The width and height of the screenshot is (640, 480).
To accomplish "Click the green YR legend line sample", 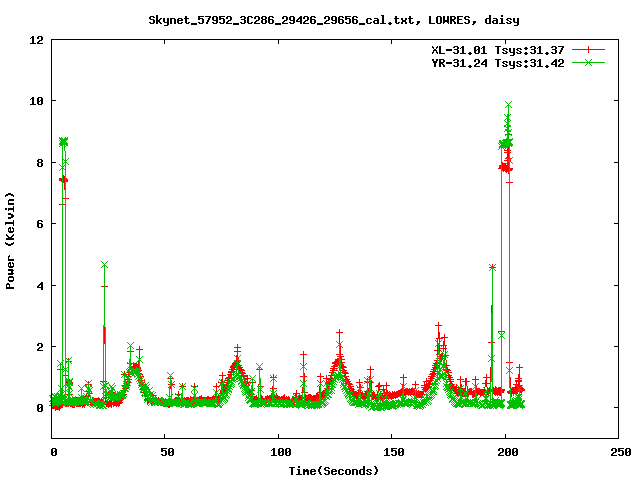I will tap(588, 62).
